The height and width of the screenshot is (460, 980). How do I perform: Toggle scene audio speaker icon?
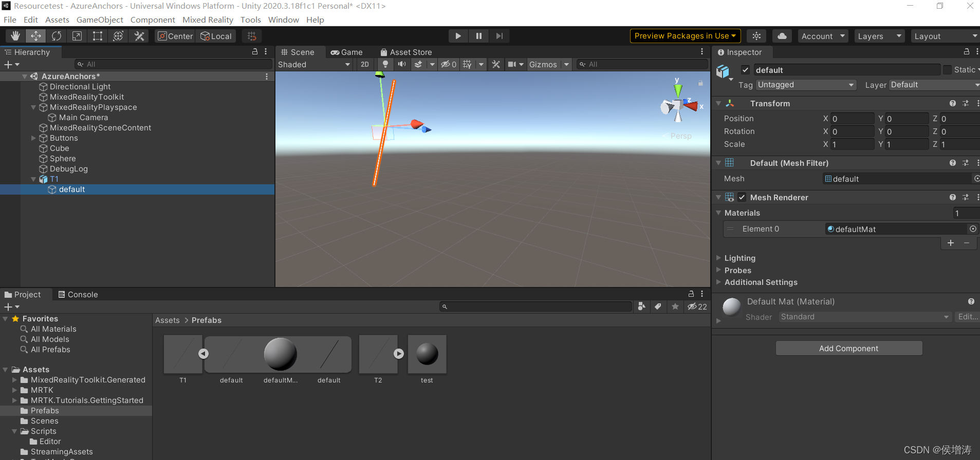pos(402,64)
